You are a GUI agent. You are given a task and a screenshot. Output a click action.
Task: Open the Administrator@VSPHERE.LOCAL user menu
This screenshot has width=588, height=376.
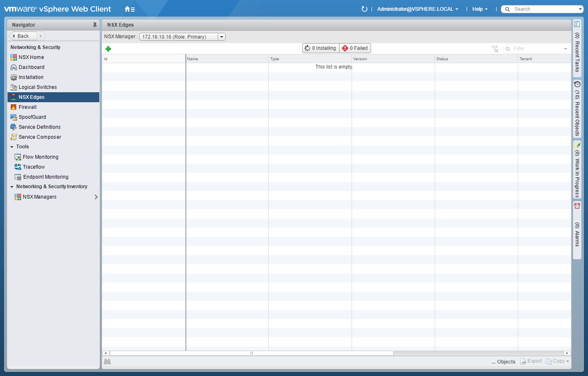coord(417,9)
